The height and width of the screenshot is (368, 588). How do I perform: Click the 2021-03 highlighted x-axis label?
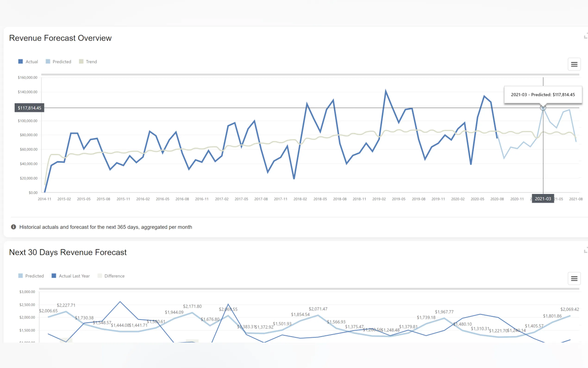(543, 199)
